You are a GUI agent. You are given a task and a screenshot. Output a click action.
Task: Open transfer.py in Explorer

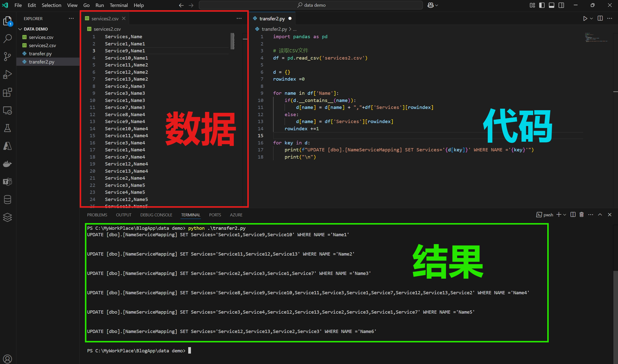point(40,54)
